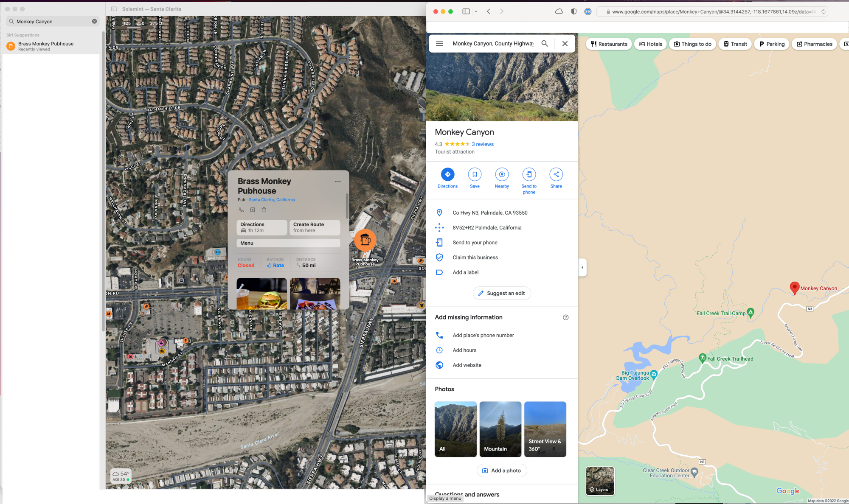Image resolution: width=849 pixels, height=504 pixels.
Task: Clear Google Maps search with X
Action: point(565,44)
